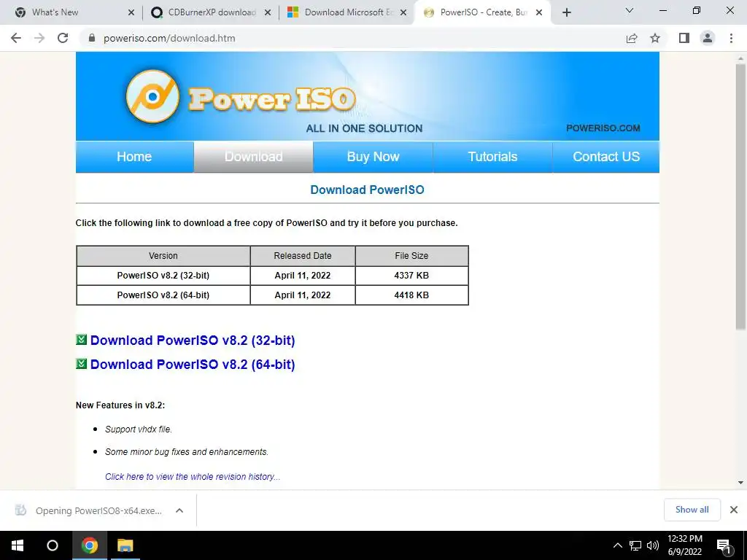Click the PowerISO v8.2 (32-bit) table cell
This screenshot has width=747, height=560.
click(163, 275)
